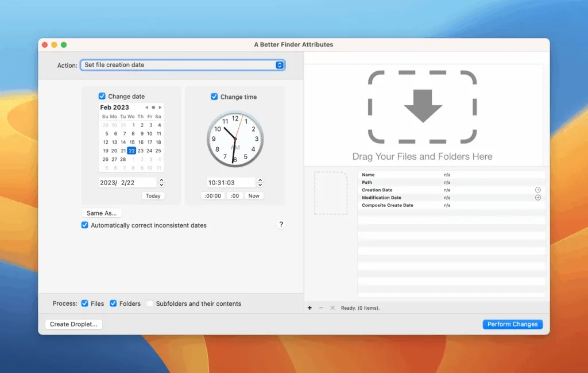This screenshot has height=373, width=588.
Task: Open the Action dropdown menu
Action: 183,65
